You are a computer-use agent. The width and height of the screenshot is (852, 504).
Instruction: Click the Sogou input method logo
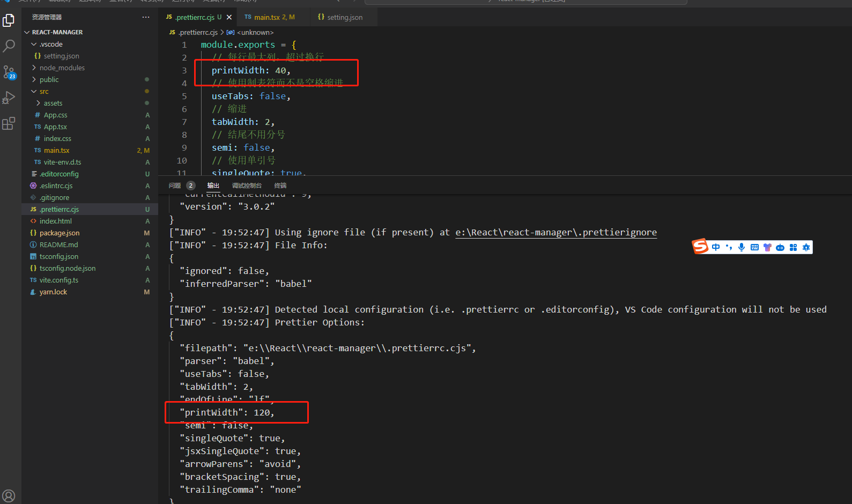(700, 246)
